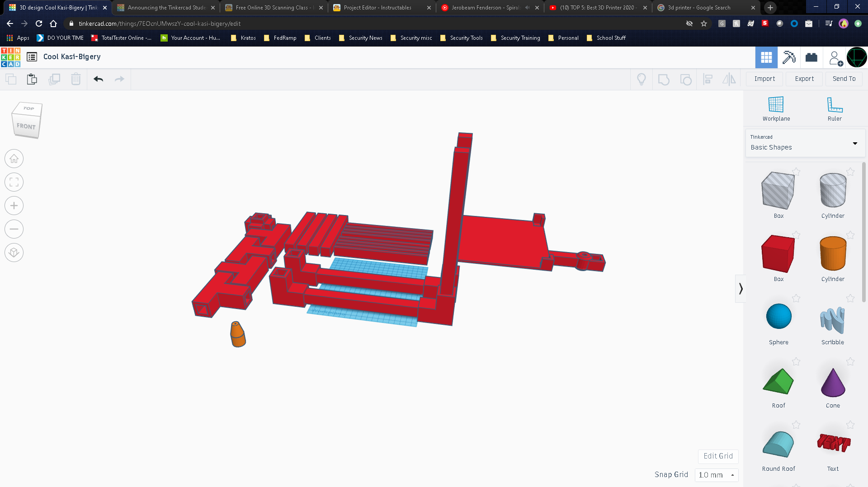Click the Align tool icon
Viewport: 868px width, 487px height.
(x=708, y=80)
